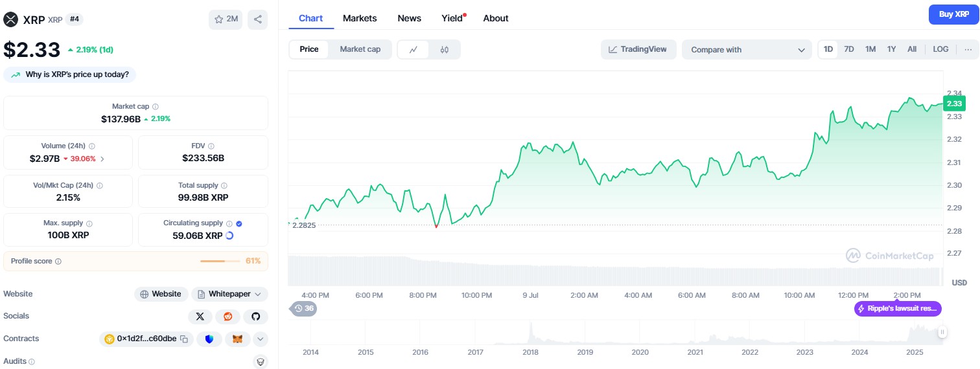Image resolution: width=980 pixels, height=369 pixels.
Task: Click the timeline range slider handle
Action: coord(942,332)
